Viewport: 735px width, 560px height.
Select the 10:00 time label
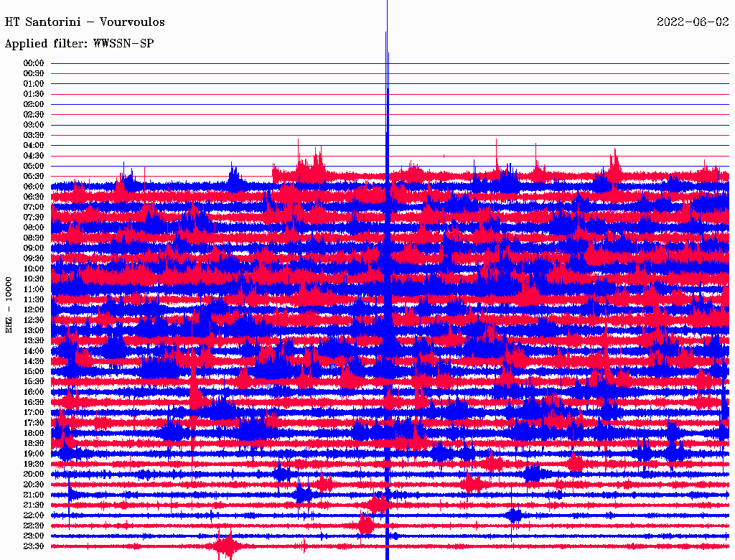click(34, 269)
